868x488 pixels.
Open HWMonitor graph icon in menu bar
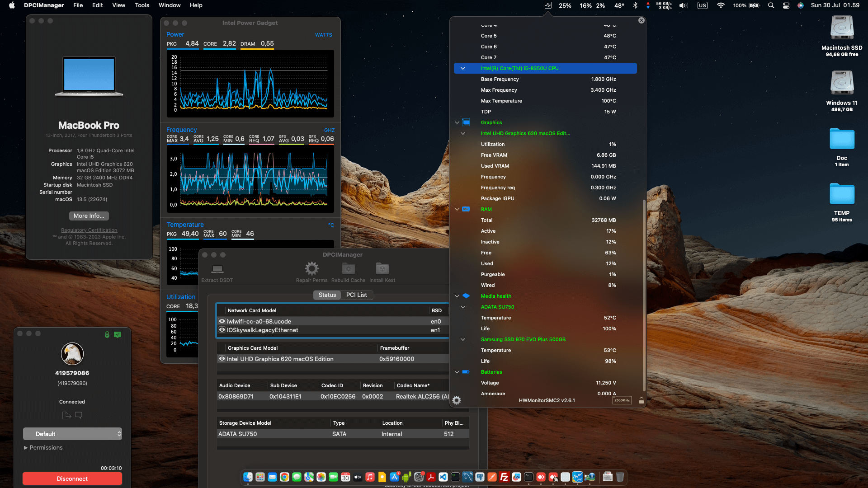pos(548,5)
